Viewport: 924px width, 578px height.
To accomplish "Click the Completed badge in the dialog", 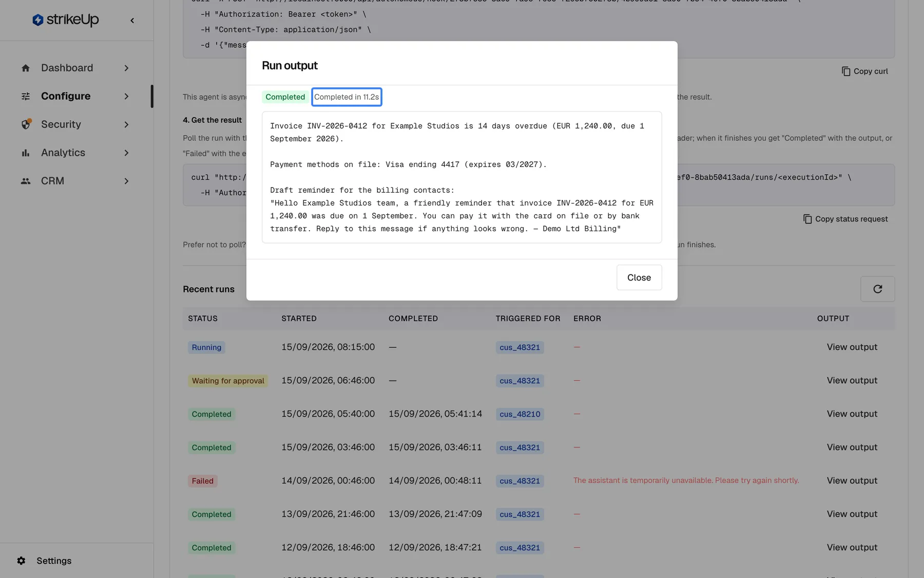I will (285, 97).
